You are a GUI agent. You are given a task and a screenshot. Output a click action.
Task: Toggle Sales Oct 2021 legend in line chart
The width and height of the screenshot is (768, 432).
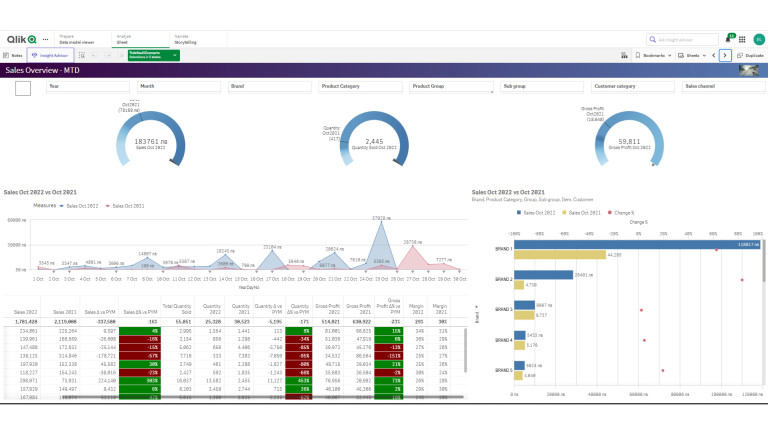pyautogui.click(x=124, y=204)
